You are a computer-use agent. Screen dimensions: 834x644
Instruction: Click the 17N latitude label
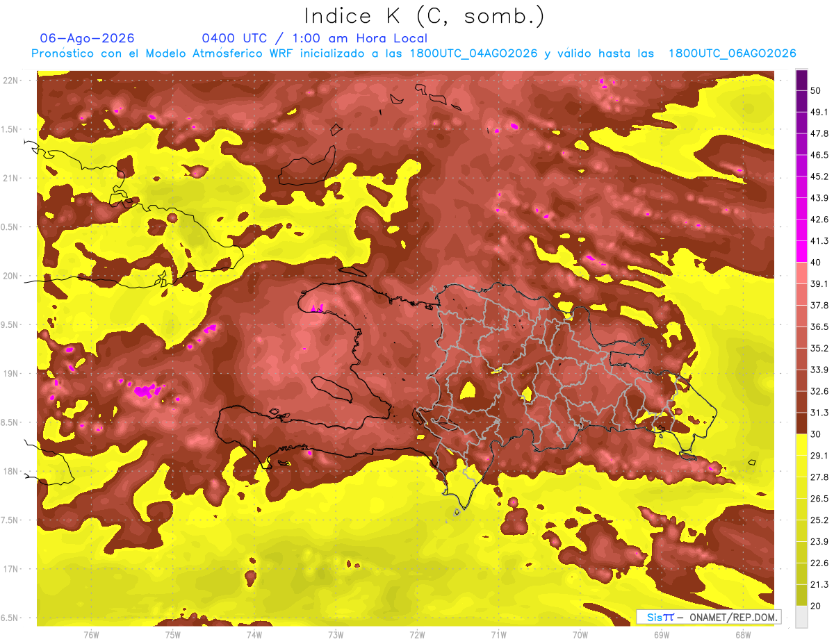coord(10,569)
